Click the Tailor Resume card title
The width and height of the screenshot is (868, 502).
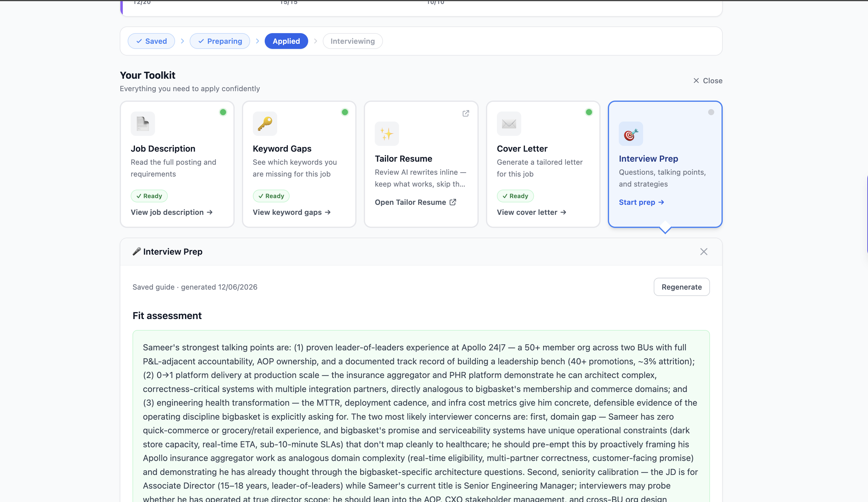(x=403, y=159)
